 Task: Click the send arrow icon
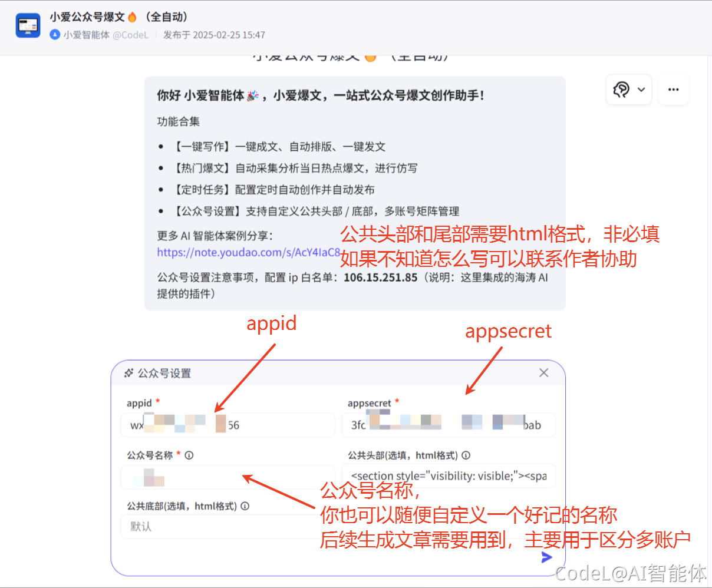coord(546,557)
